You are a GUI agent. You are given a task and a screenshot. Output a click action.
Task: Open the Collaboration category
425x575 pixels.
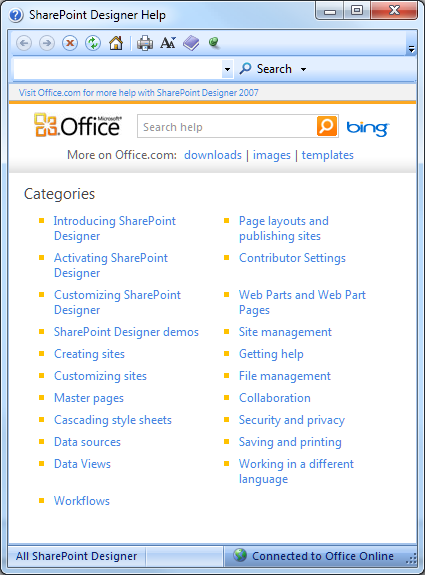(x=275, y=398)
